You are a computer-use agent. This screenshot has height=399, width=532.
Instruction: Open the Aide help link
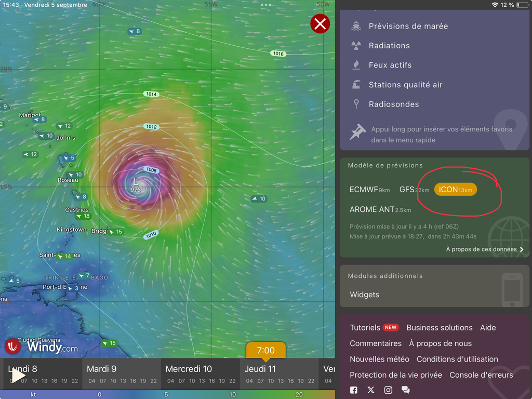[488, 328]
